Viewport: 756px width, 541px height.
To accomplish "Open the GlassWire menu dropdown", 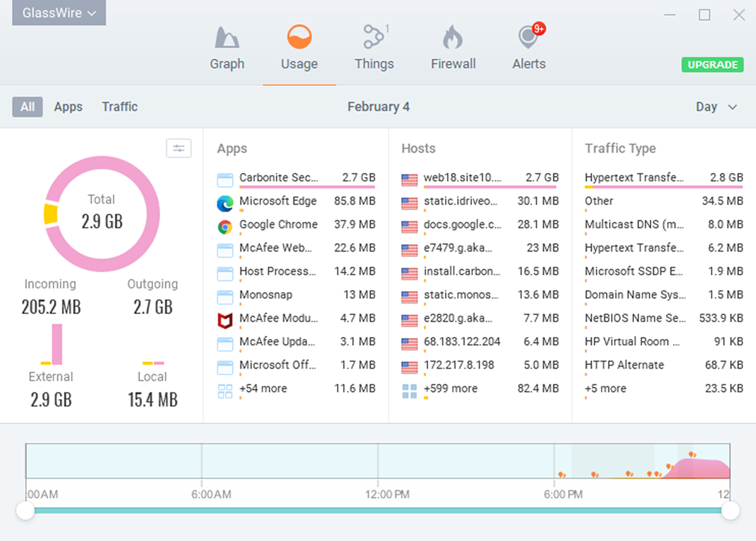I will (x=59, y=13).
